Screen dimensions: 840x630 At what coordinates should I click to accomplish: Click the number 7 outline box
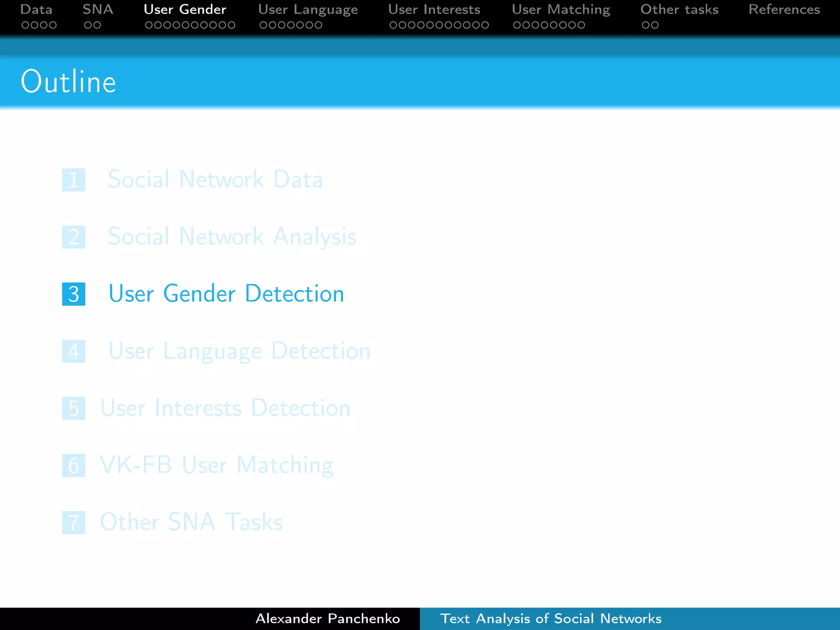pos(74,523)
